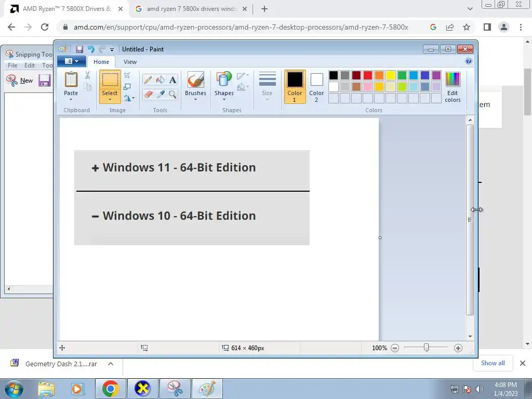
Task: Open Chrome tab search chevron
Action: pos(470,9)
